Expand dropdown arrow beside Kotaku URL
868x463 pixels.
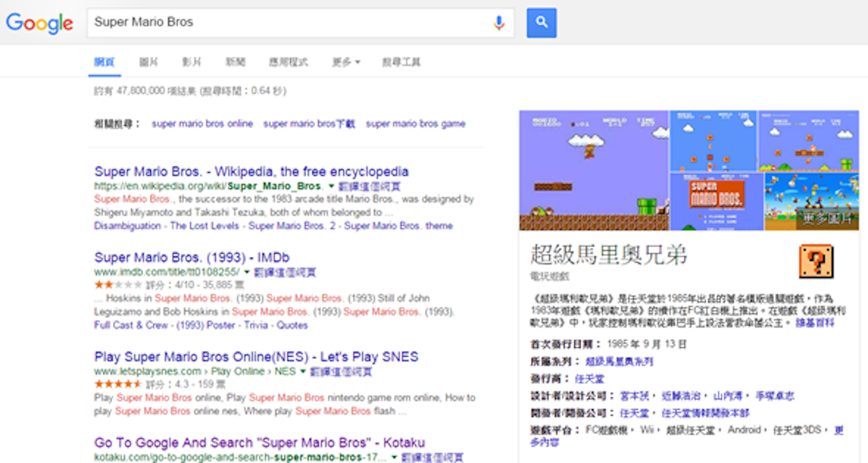click(394, 457)
